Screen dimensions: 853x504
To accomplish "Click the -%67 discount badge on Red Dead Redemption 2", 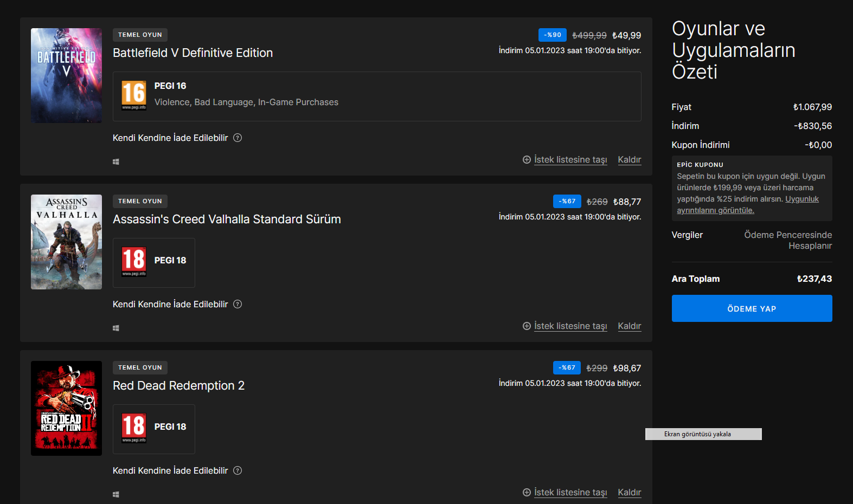I will 567,367.
